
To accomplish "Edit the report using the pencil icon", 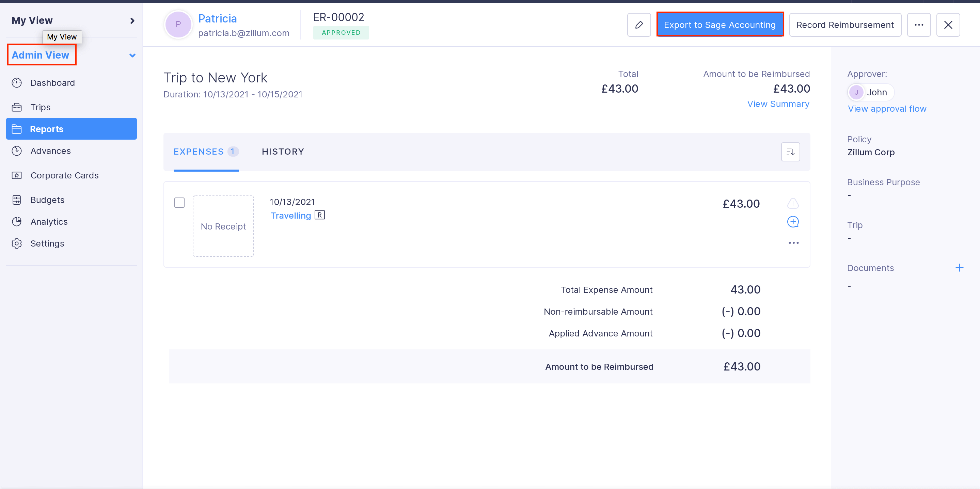I will click(639, 25).
